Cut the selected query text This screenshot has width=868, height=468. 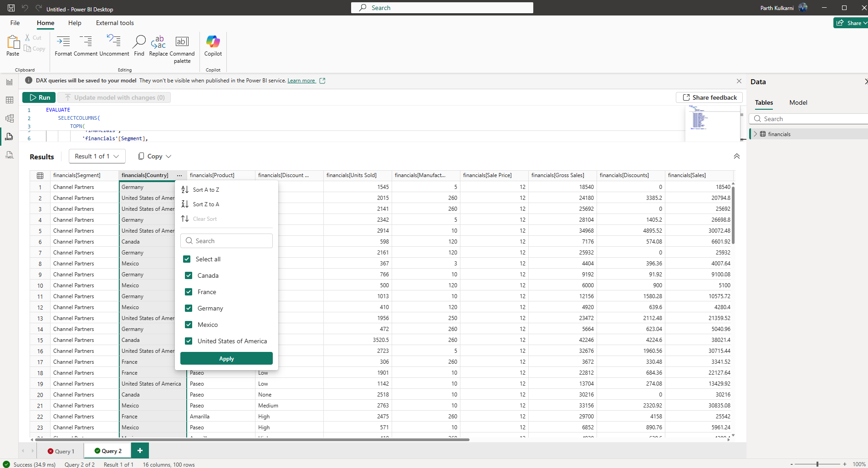pos(33,38)
